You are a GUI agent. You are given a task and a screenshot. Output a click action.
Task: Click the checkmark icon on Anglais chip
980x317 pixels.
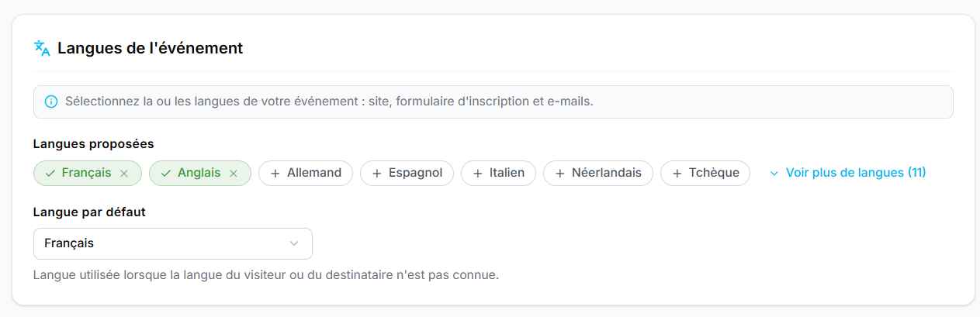[x=165, y=174]
